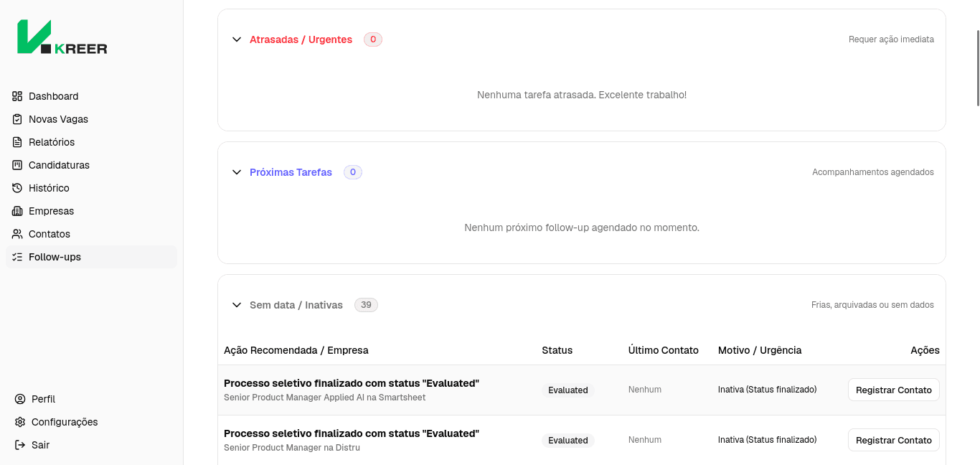Click the Empresas building icon
Viewport: 980px width, 465px height.
(x=17, y=211)
